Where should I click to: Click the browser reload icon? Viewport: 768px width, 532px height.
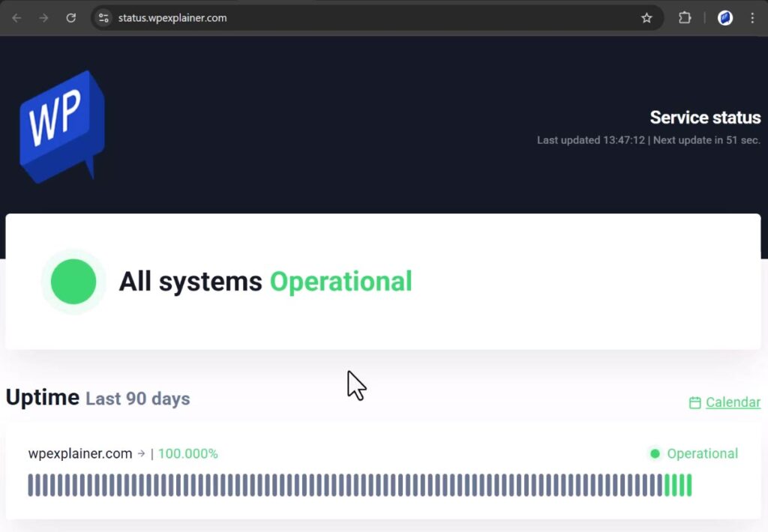71,18
